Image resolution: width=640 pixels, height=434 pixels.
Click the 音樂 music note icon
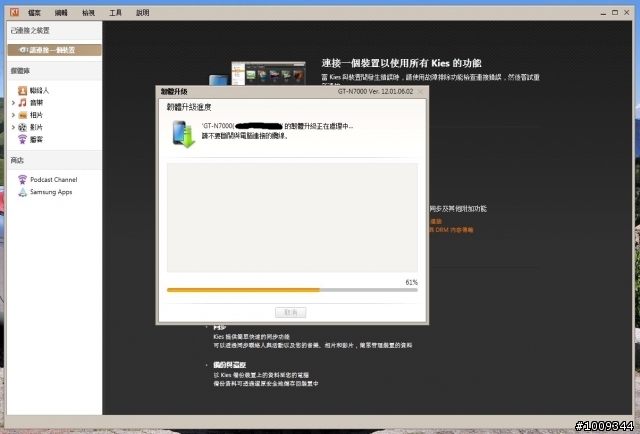tap(22, 102)
